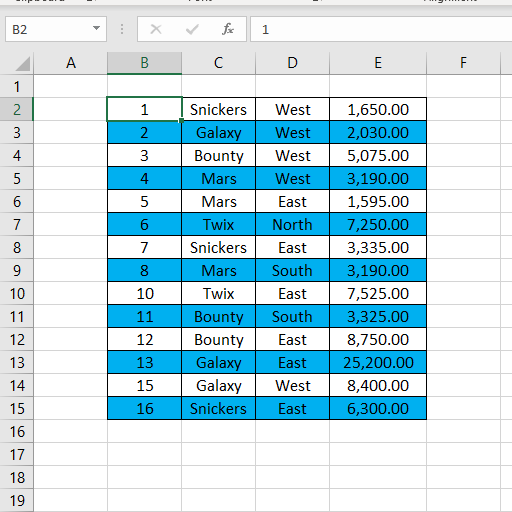This screenshot has height=512, width=512.
Task: Open the Insert Function fx icon
Action: [228, 29]
